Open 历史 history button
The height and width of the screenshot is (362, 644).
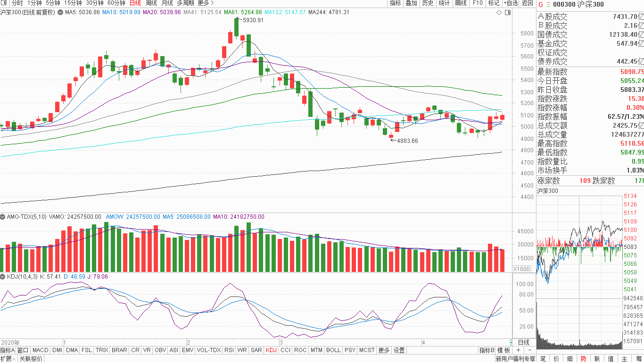(x=428, y=3)
